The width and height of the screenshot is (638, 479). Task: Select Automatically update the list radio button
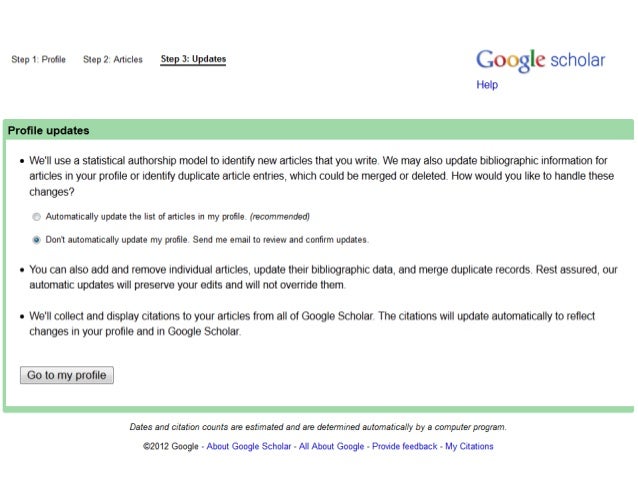pyautogui.click(x=37, y=217)
